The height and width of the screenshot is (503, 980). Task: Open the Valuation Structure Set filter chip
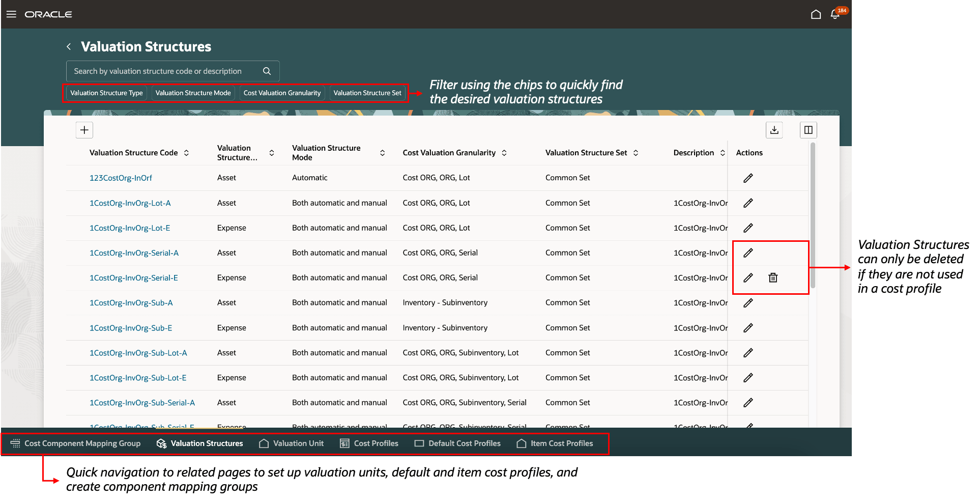(x=367, y=93)
